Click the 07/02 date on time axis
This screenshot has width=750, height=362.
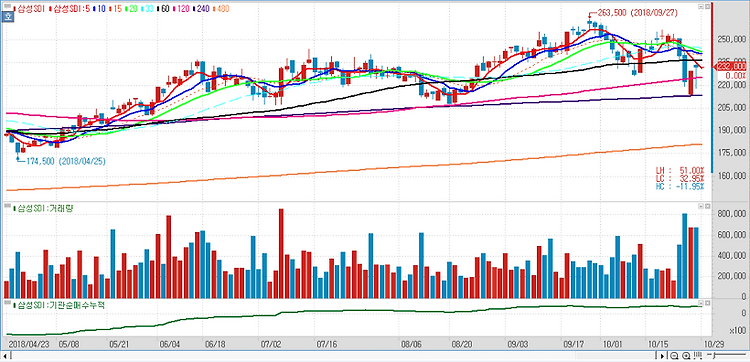[270, 343]
